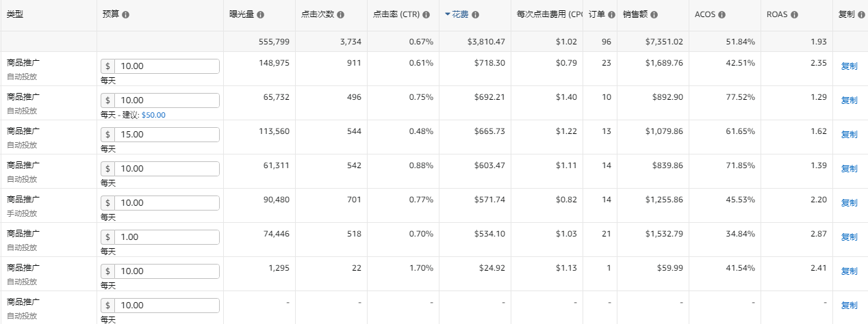Select total sales value $7,351.02
This screenshot has height=324, width=868.
click(664, 42)
